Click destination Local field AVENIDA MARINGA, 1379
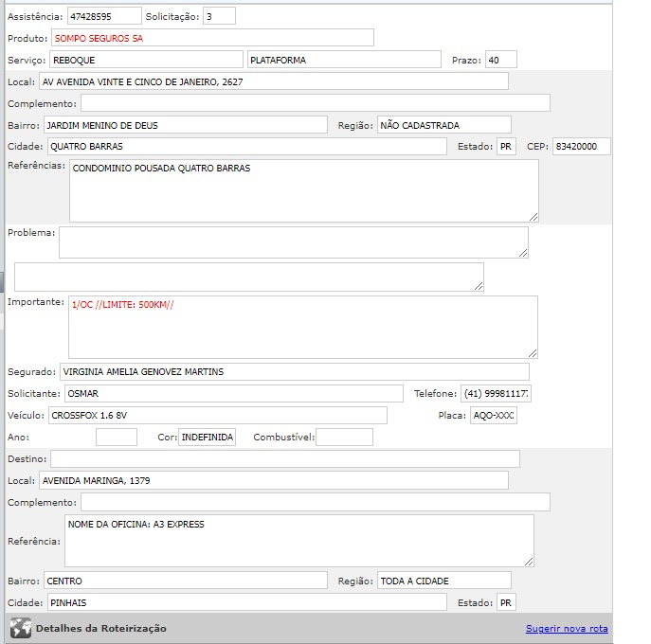The image size is (651, 644). click(274, 480)
